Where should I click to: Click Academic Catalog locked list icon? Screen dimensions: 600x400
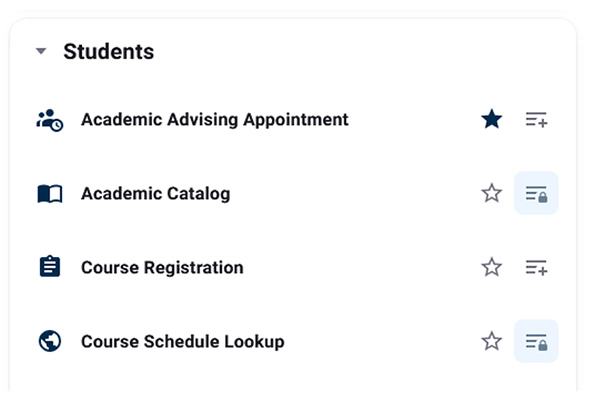click(537, 194)
